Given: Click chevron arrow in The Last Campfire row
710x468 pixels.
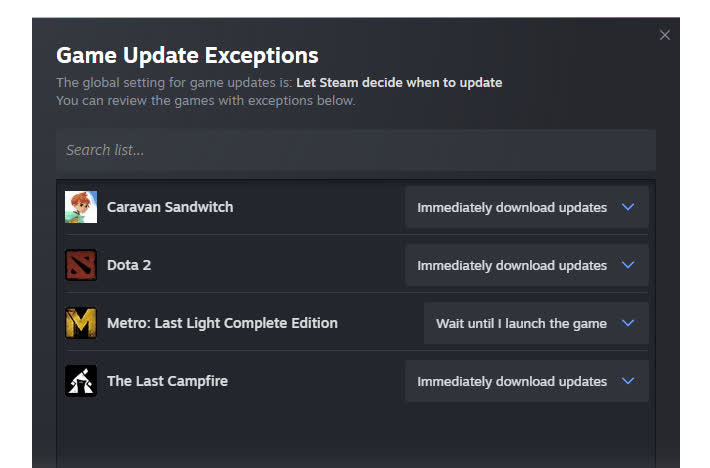Looking at the screenshot, I should coord(628,381).
